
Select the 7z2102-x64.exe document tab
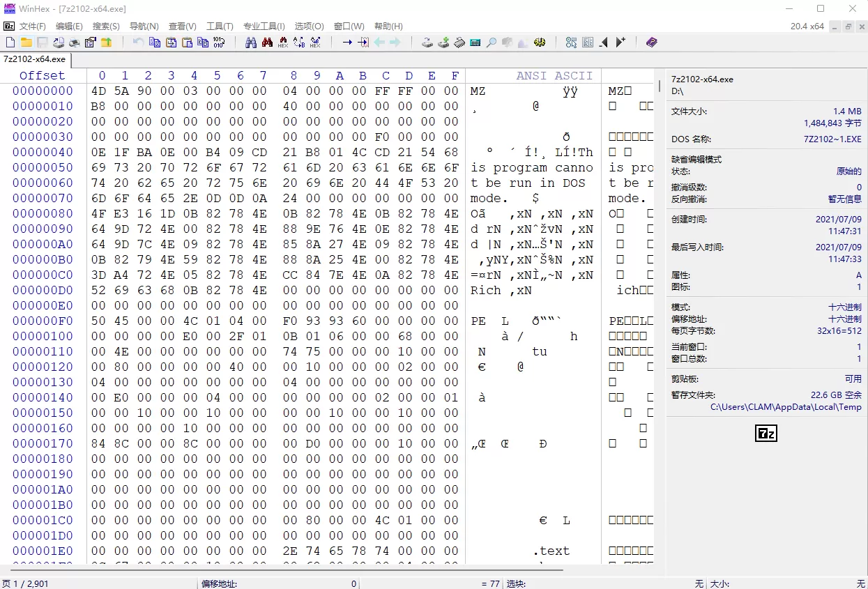(x=36, y=60)
